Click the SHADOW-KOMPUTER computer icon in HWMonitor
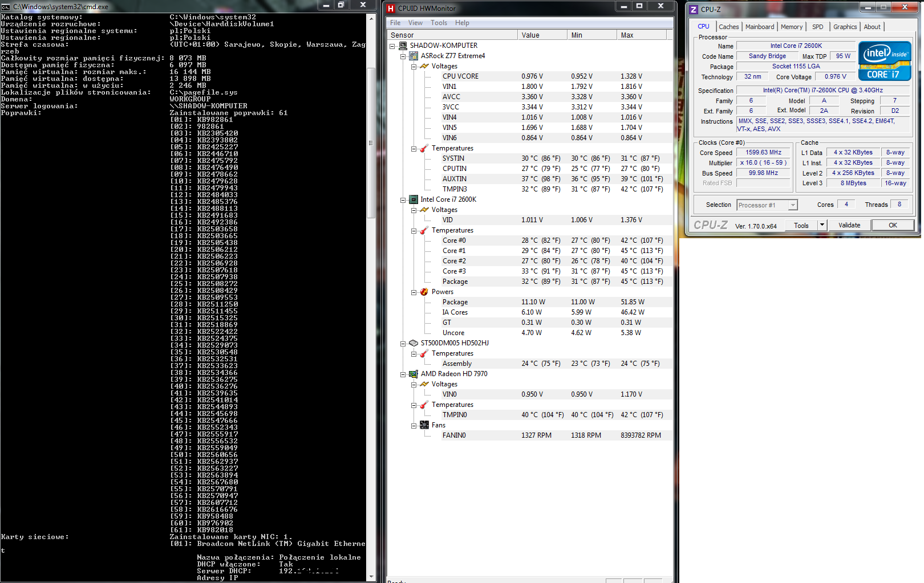 (x=403, y=46)
